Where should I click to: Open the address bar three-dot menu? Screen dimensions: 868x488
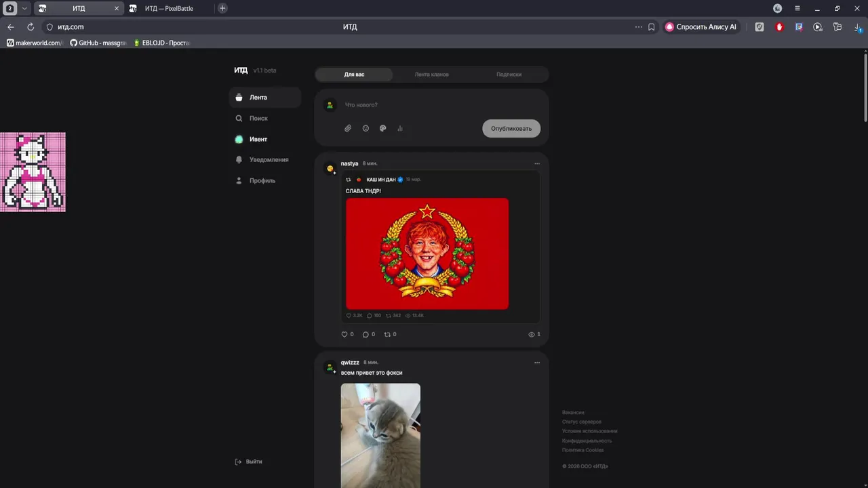[x=638, y=27]
